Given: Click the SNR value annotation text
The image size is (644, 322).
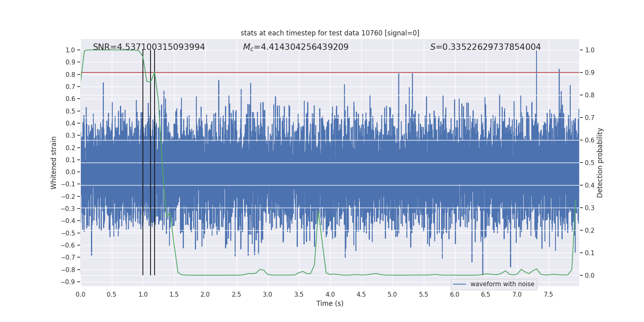Looking at the screenshot, I should [x=149, y=47].
